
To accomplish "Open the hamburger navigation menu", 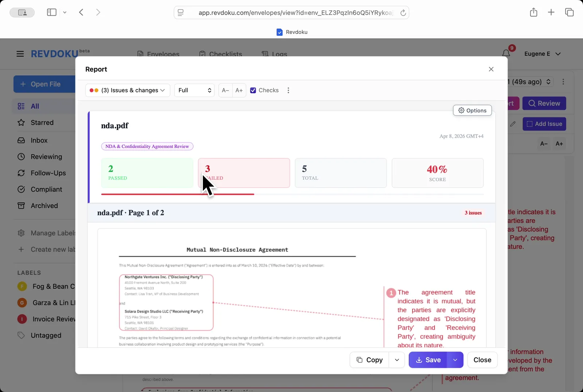I will pos(20,54).
